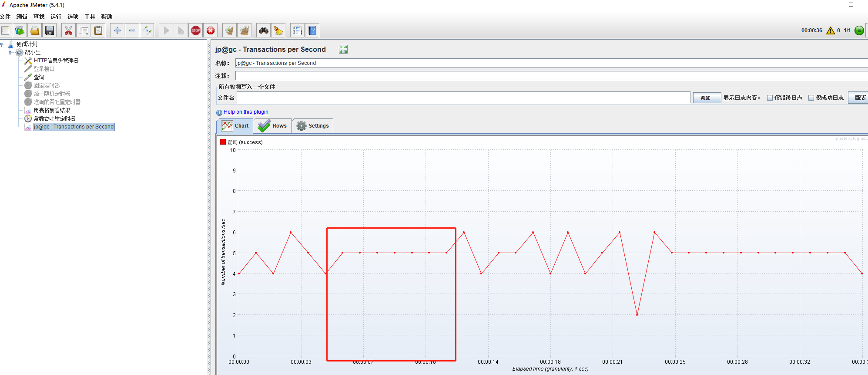Reset search with the brush icon

point(278,30)
